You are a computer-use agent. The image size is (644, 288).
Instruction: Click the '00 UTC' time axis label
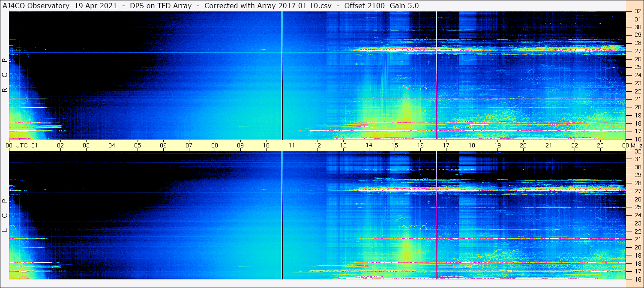coord(17,146)
